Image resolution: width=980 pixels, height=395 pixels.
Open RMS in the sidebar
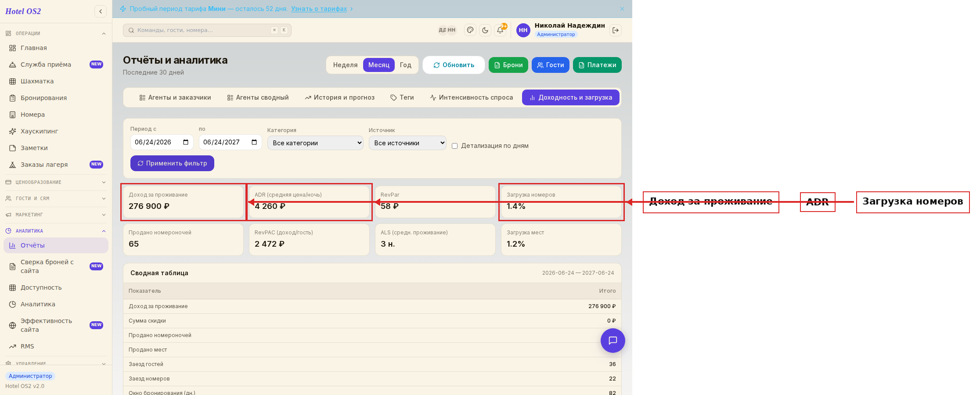coord(56,346)
